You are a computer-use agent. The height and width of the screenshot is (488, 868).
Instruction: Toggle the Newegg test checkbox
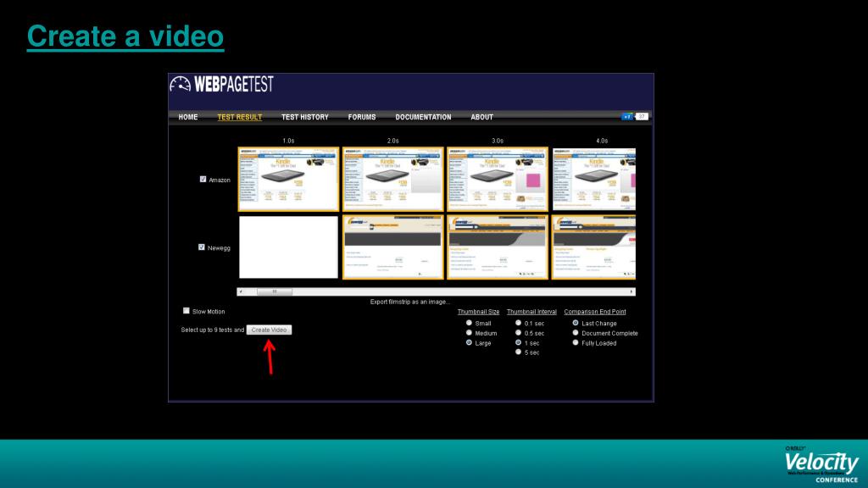pyautogui.click(x=202, y=247)
